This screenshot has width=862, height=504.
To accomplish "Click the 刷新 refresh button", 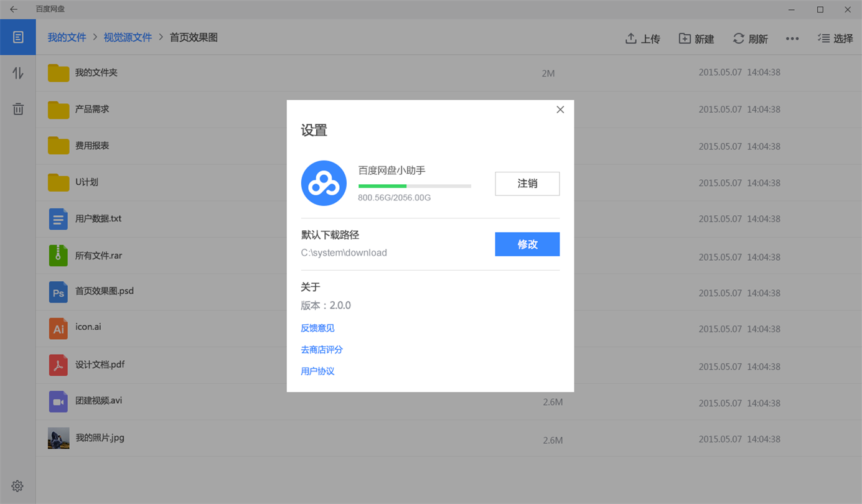I will [751, 39].
